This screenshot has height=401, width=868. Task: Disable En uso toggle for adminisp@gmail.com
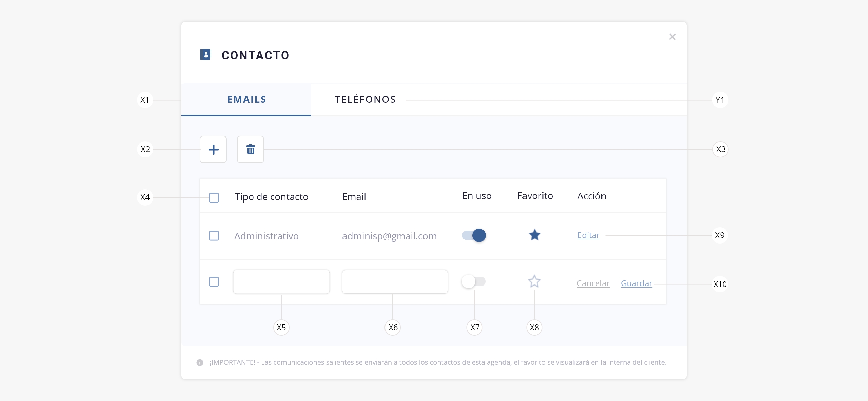click(x=474, y=235)
